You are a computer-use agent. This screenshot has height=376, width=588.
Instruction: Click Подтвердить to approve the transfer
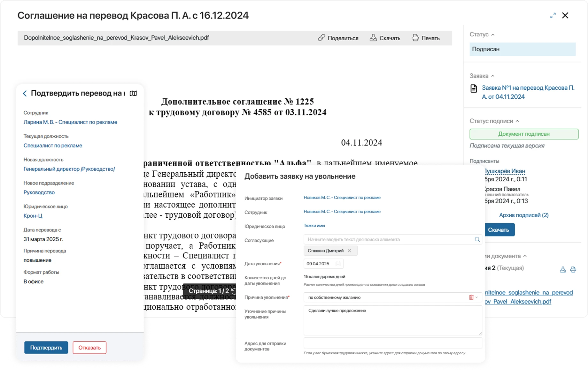[x=46, y=348]
